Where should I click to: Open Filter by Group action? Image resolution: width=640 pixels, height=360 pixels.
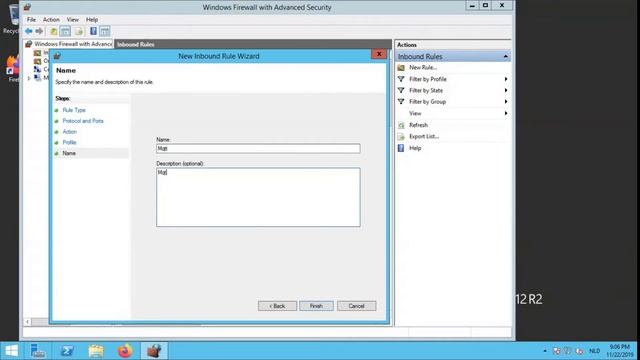tap(427, 102)
